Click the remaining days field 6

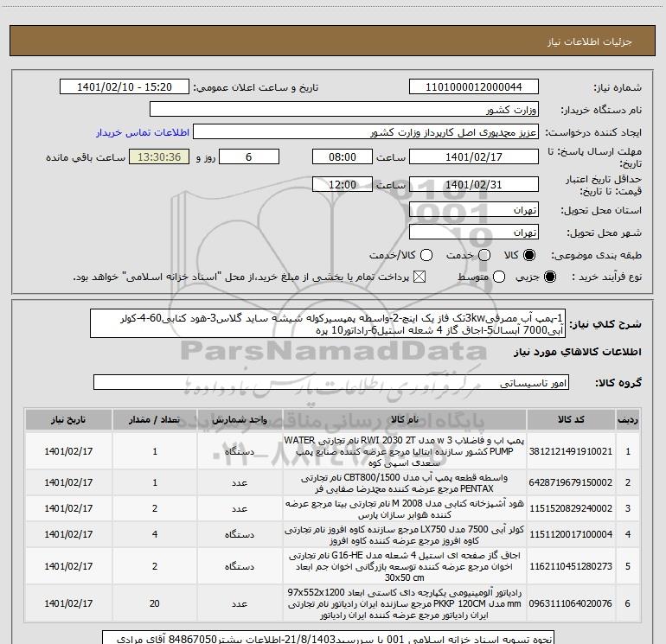[x=249, y=156]
